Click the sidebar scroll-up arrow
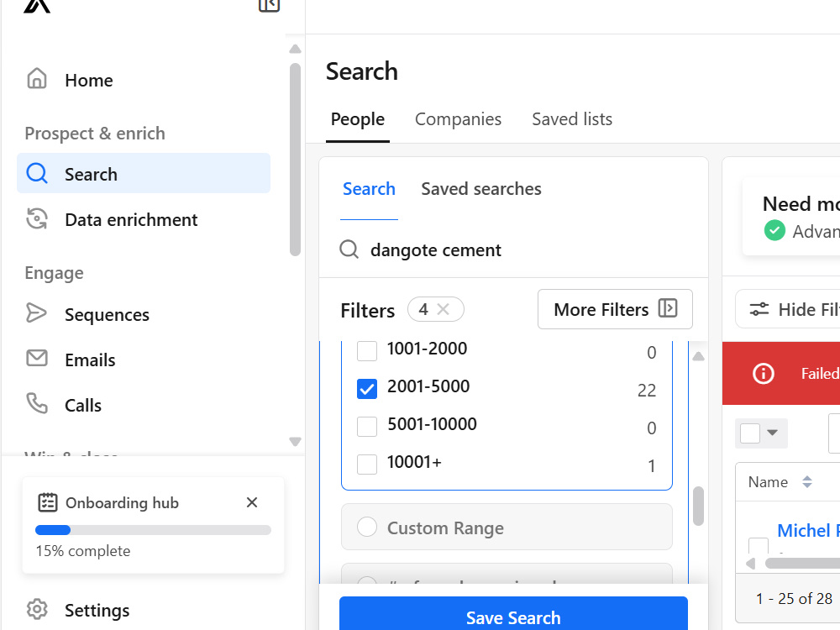 295,49
